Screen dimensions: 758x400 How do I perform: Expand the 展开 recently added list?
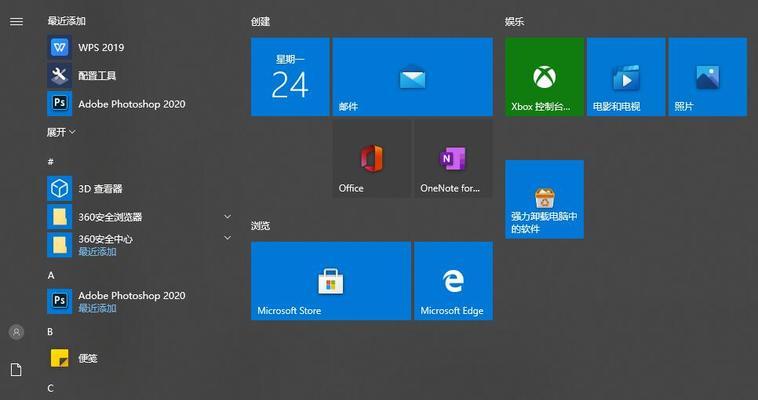[x=61, y=132]
